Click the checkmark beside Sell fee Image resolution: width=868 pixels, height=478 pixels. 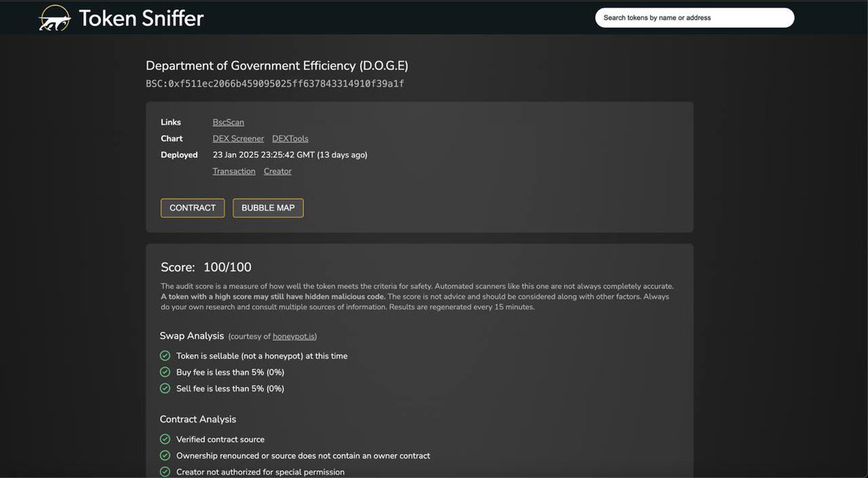tap(165, 388)
